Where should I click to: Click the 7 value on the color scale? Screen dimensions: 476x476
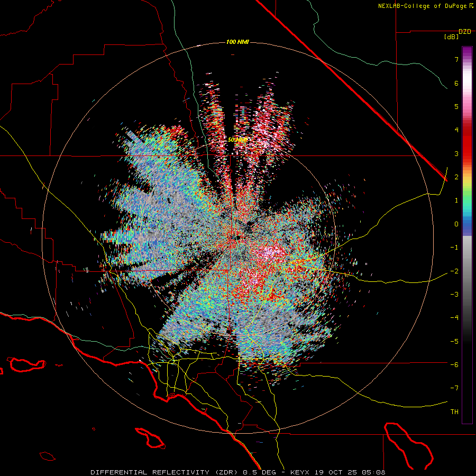(x=456, y=59)
